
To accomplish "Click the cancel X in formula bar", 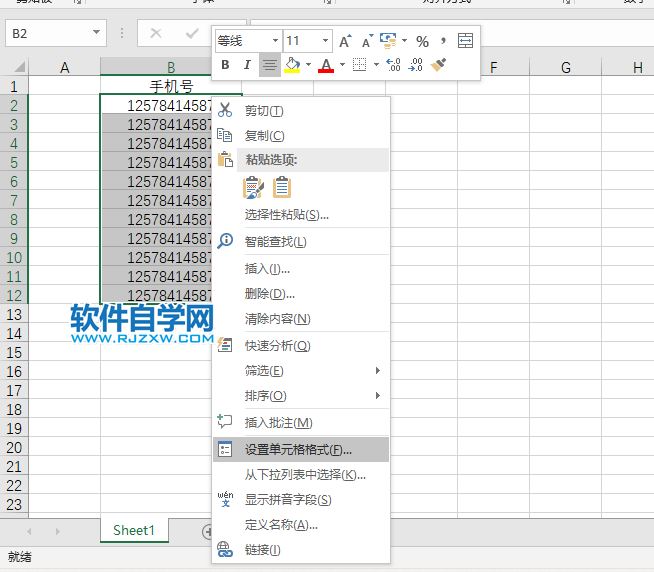I will pyautogui.click(x=156, y=33).
